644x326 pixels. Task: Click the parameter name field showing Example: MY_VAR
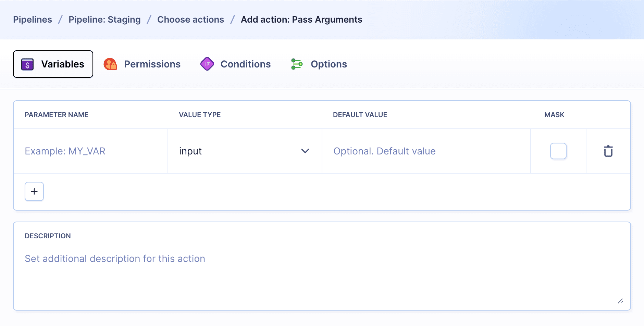point(86,151)
